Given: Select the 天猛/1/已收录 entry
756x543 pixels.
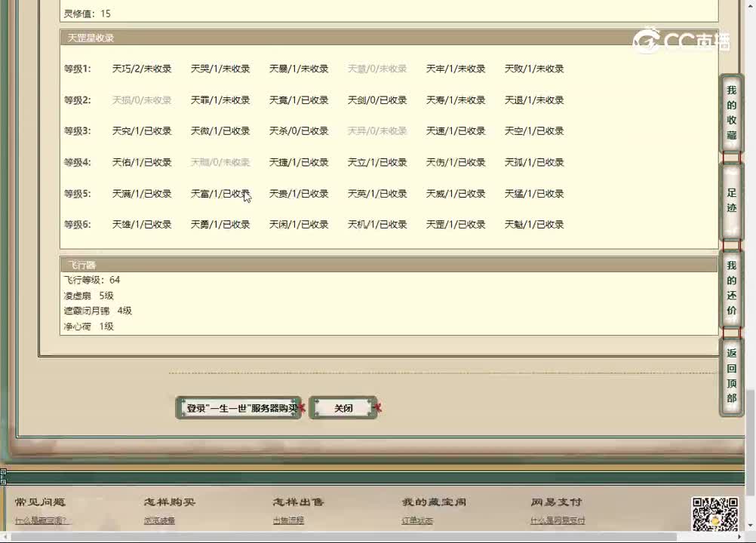Looking at the screenshot, I should (x=534, y=194).
